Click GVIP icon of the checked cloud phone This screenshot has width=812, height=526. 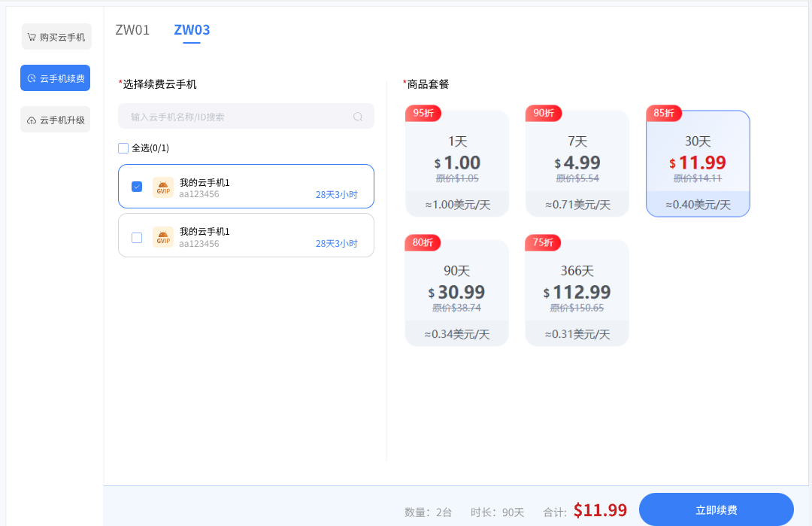click(163, 187)
